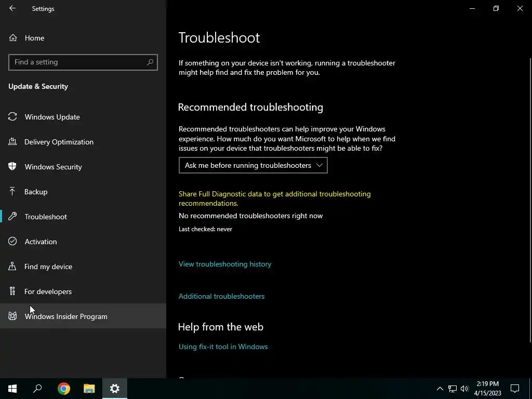Click the Find a setting search box
The height and width of the screenshot is (399, 532).
[83, 62]
